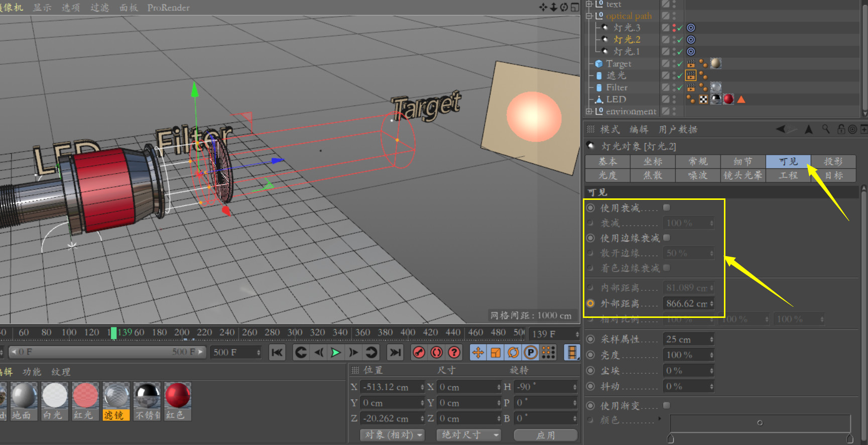Click the 应用 button
This screenshot has width=868, height=445.
tap(546, 435)
